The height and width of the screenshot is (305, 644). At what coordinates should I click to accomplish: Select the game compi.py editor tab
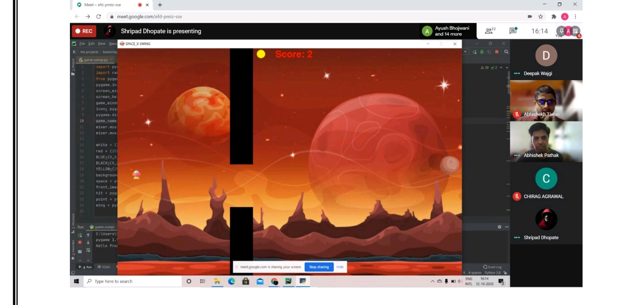[96, 60]
